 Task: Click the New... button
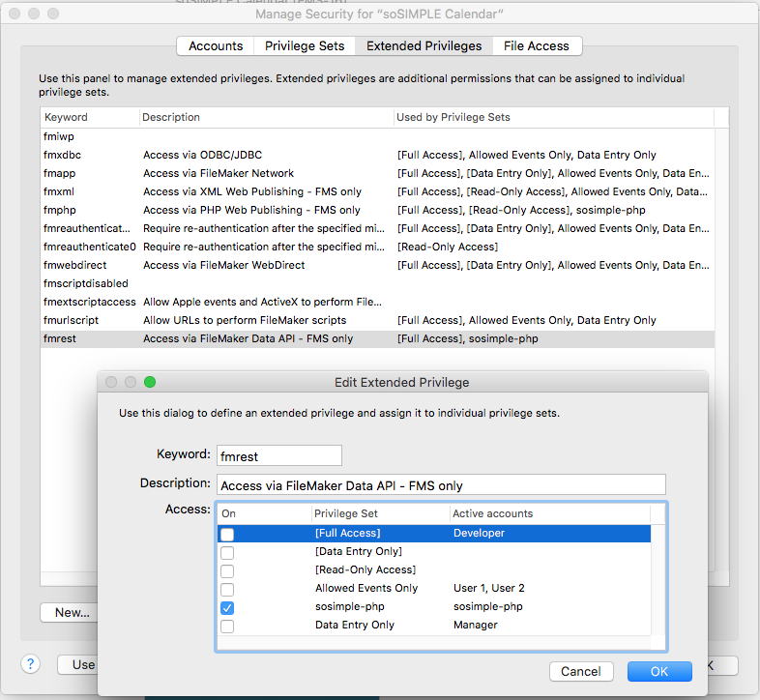70,612
